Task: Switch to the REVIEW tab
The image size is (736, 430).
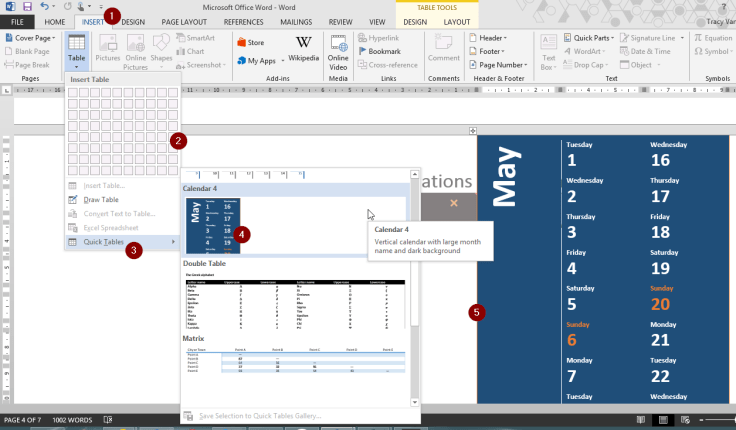Action: [340, 22]
